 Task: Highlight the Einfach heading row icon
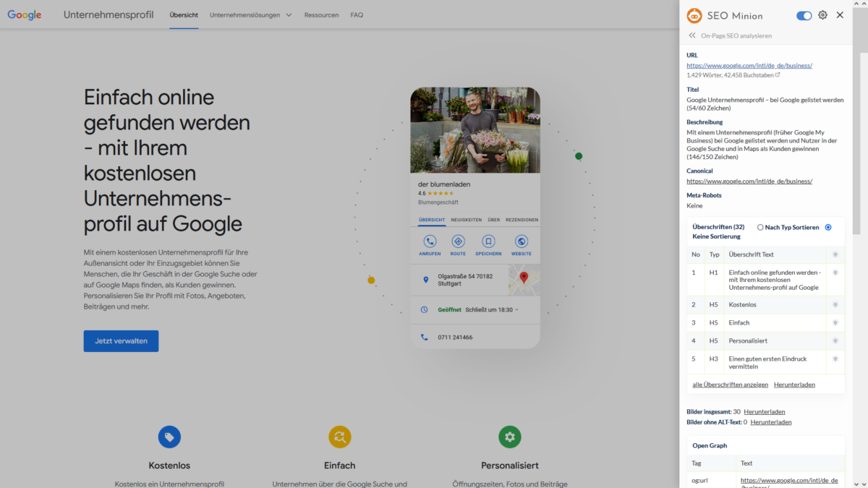click(x=835, y=322)
